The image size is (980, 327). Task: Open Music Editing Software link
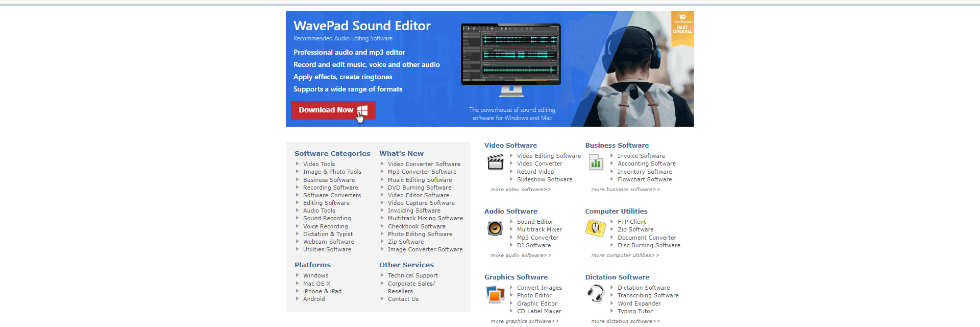coord(420,180)
